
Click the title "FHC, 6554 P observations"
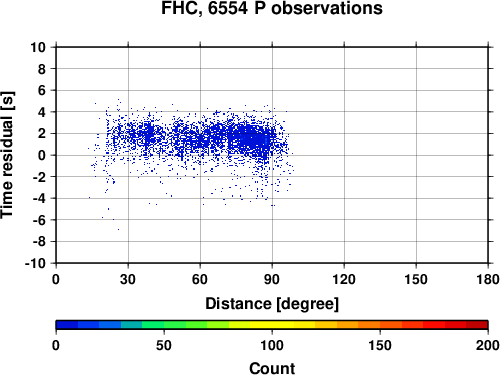pos(272,8)
